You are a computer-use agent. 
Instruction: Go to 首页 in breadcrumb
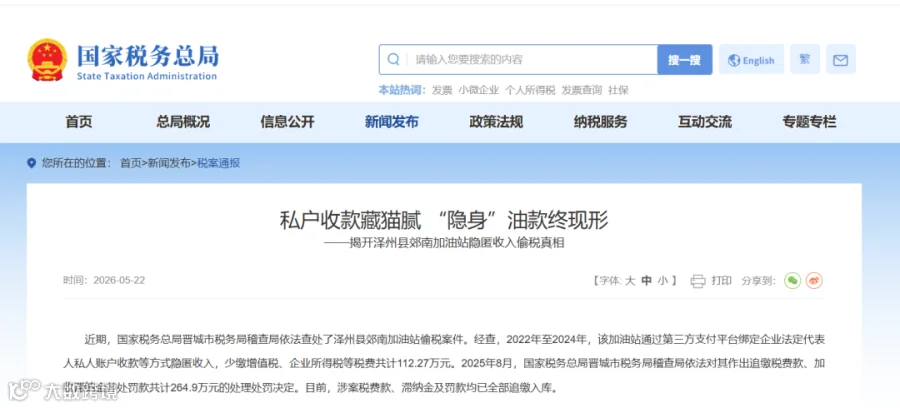(x=130, y=164)
